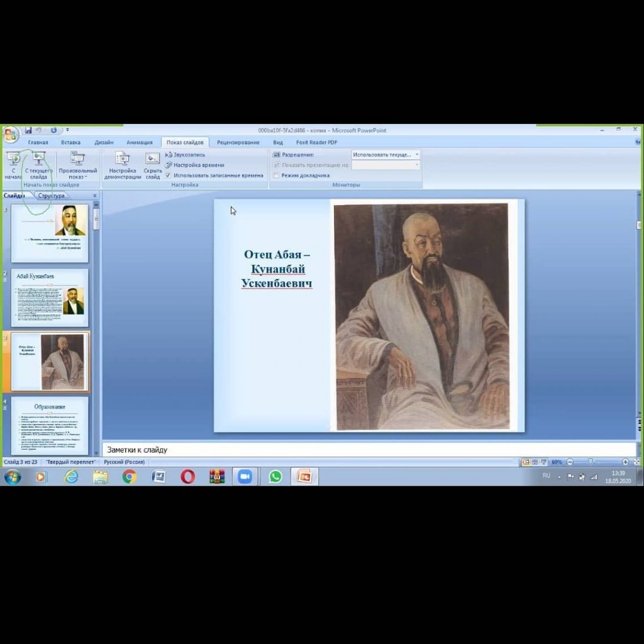644x644 pixels.
Task: Click RU language indicator in system tray
Action: 547,475
